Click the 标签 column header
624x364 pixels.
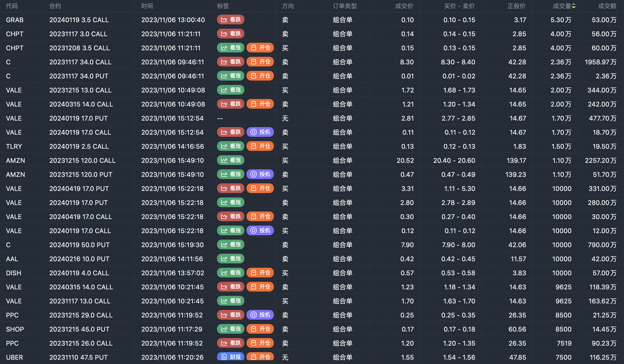[x=223, y=6]
